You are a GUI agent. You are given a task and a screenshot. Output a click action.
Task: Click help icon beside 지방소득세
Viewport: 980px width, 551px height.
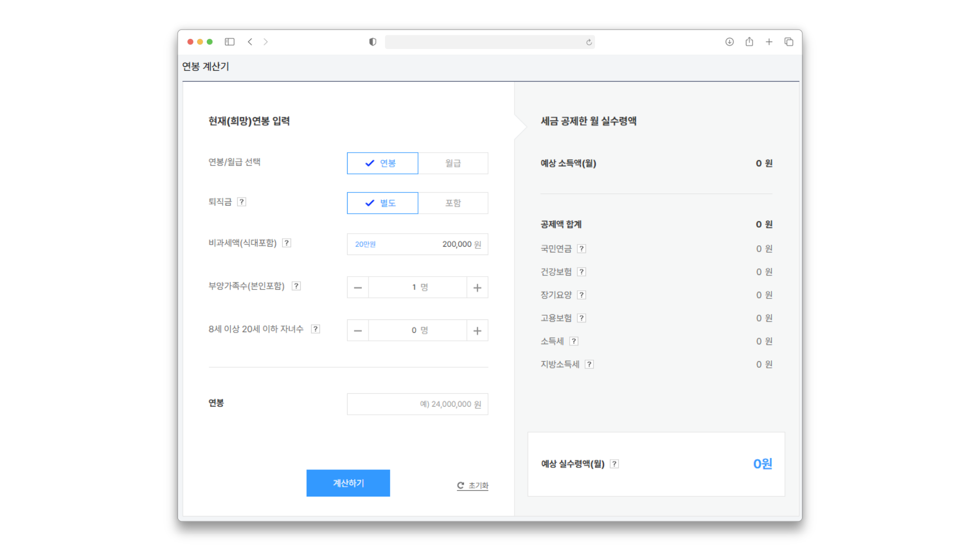click(x=589, y=364)
